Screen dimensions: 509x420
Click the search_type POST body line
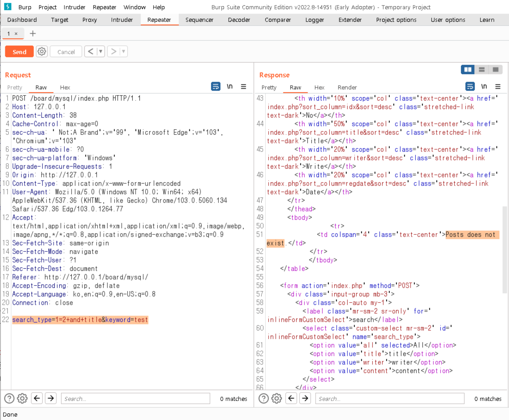pos(80,320)
